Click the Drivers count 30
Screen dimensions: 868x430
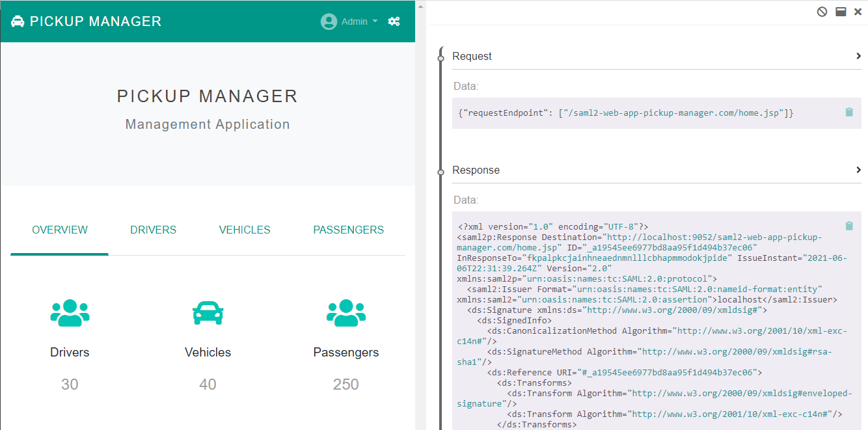tap(70, 384)
